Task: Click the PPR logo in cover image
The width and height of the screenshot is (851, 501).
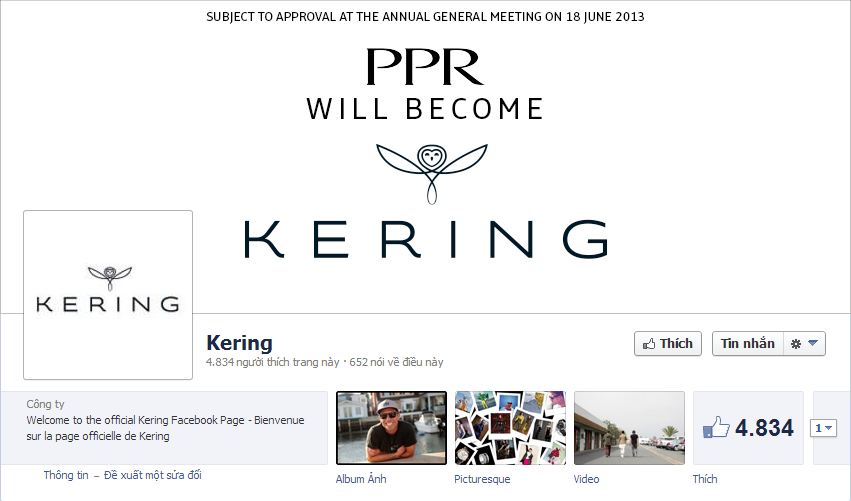Action: point(425,67)
